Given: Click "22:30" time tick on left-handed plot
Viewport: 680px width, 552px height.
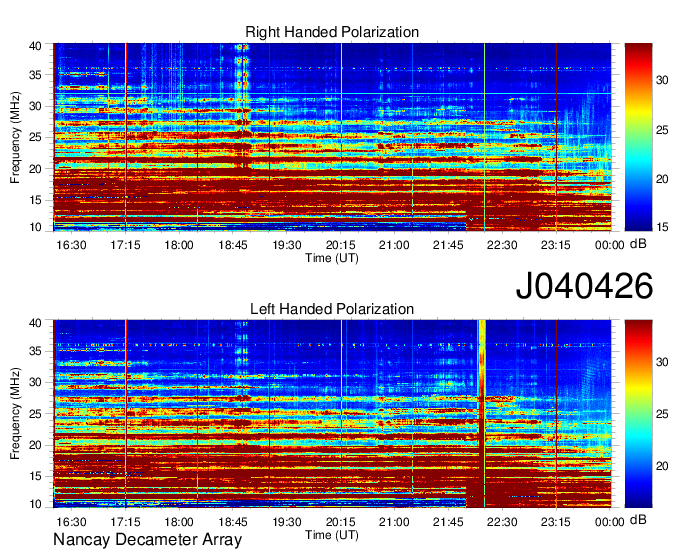Looking at the screenshot, I should click(502, 522).
